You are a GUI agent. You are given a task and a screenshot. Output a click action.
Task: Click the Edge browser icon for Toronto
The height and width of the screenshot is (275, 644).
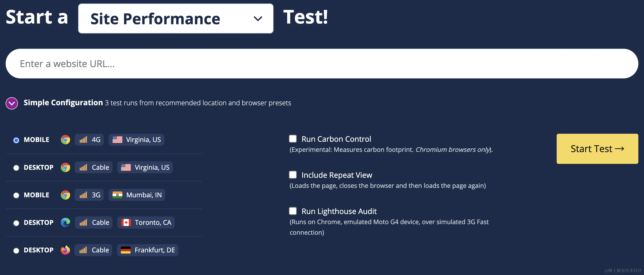[65, 222]
